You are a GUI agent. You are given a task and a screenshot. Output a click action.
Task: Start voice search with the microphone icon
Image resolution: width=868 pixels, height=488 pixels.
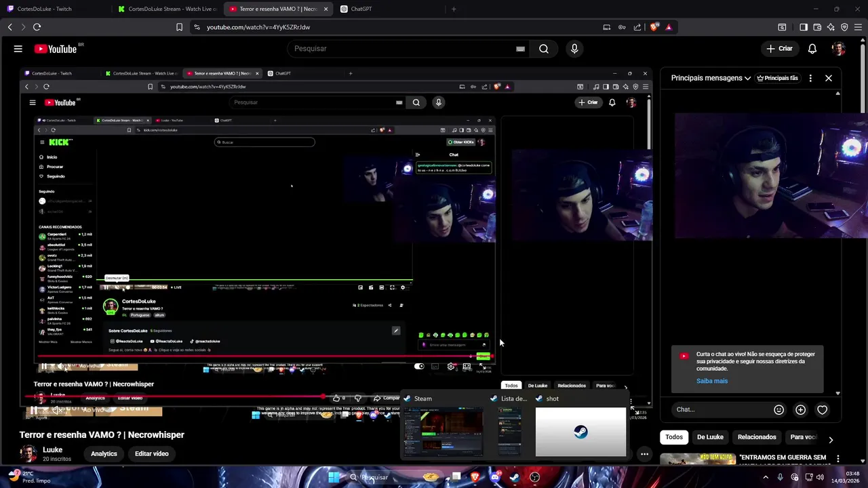point(574,49)
